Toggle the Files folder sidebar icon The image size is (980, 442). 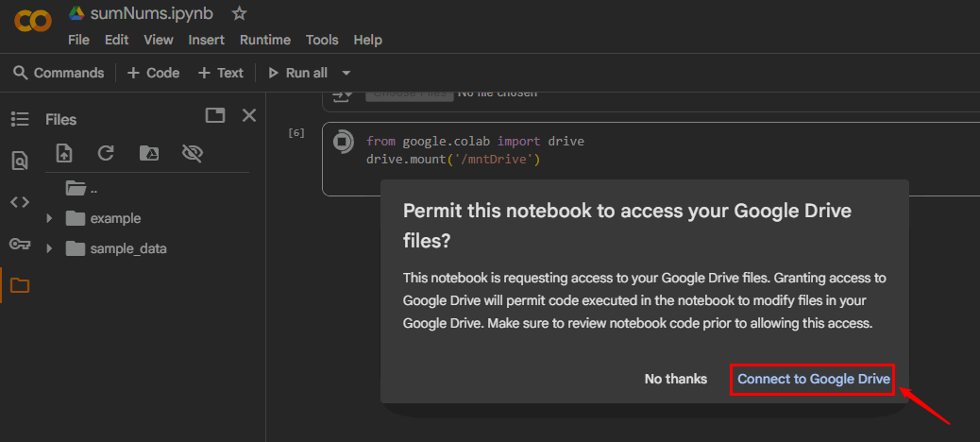pos(20,285)
